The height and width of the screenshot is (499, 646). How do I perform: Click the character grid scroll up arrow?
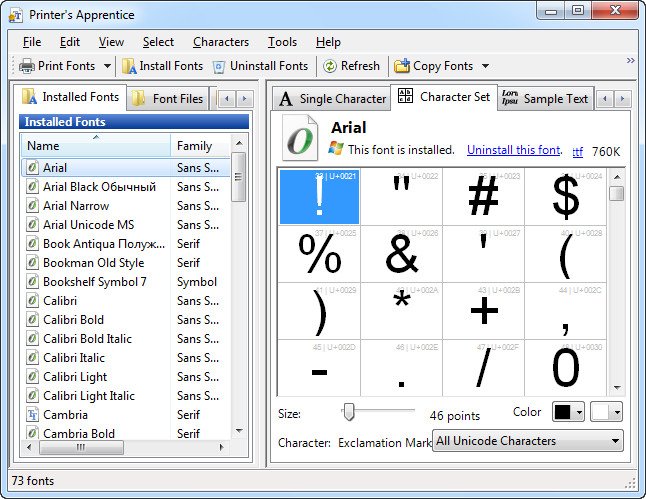coord(617,177)
